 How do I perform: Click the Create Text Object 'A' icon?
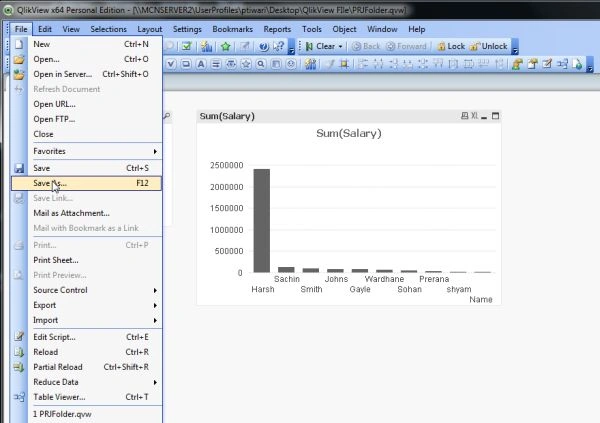[201, 64]
